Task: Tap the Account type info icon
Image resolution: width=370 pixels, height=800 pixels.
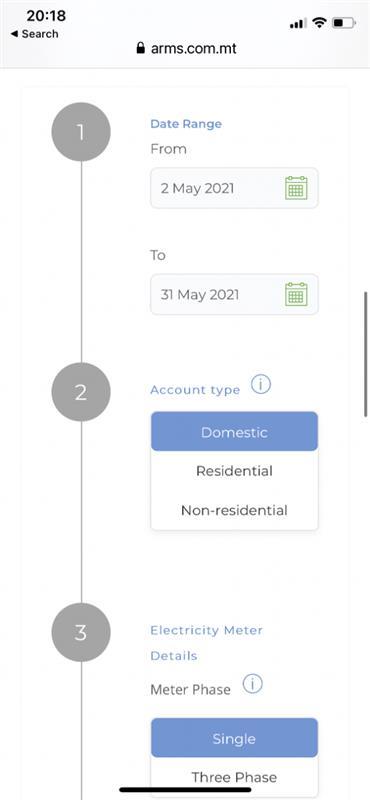Action: pos(261,385)
